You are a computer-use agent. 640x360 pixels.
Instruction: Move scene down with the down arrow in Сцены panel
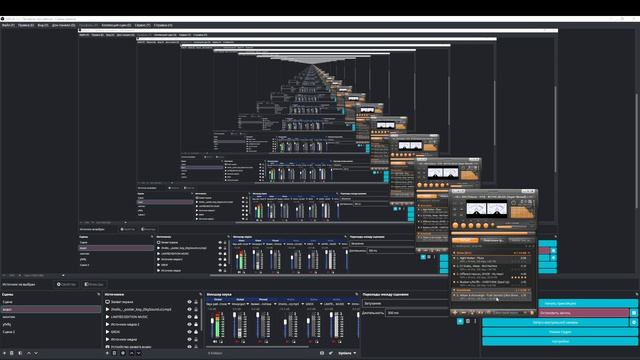36,353
